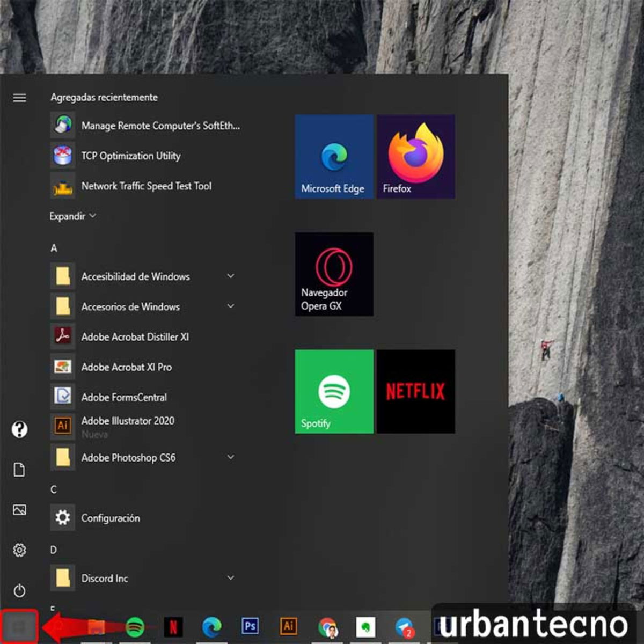Screen dimensions: 644x644
Task: Open power options from the Start menu sidebar
Action: 20,590
